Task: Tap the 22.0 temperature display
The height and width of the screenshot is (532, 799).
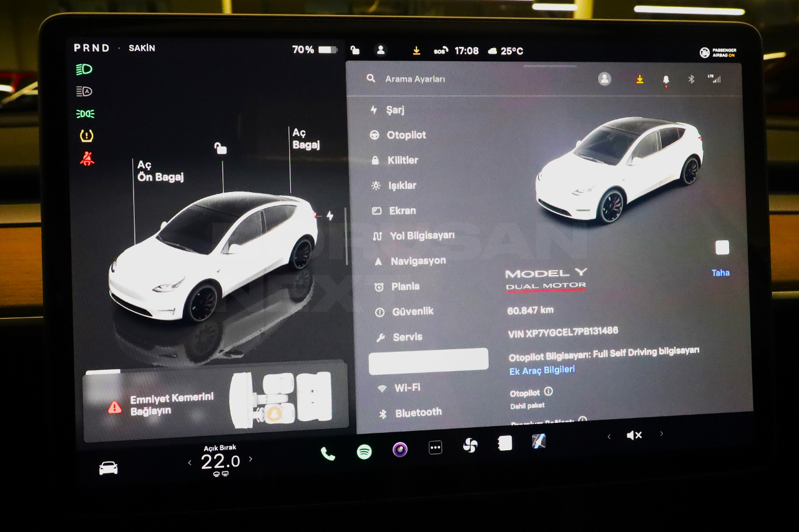Action: click(220, 462)
